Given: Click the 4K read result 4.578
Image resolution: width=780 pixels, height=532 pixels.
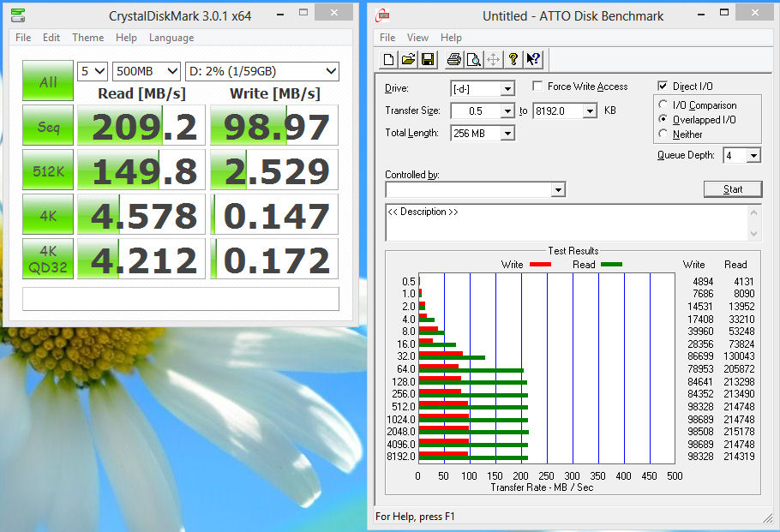Looking at the screenshot, I should click(141, 214).
